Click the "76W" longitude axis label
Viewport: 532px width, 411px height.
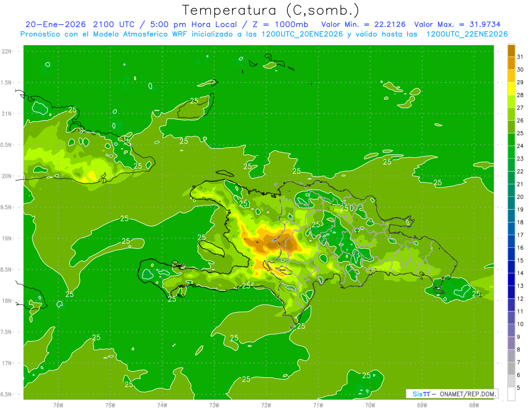click(x=58, y=405)
